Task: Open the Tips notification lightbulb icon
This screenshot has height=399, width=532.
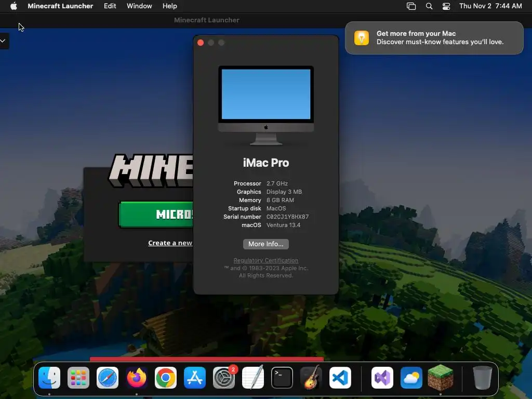Action: (x=362, y=37)
